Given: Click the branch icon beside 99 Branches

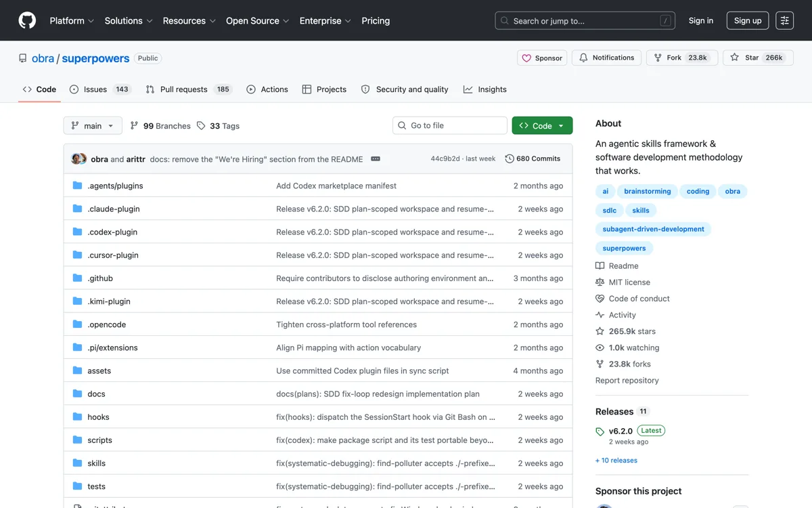Looking at the screenshot, I should pyautogui.click(x=134, y=125).
